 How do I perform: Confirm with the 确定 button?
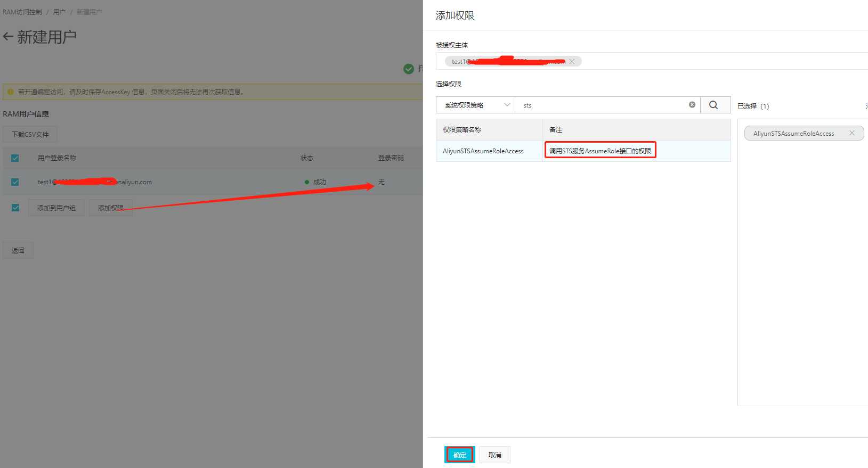459,455
